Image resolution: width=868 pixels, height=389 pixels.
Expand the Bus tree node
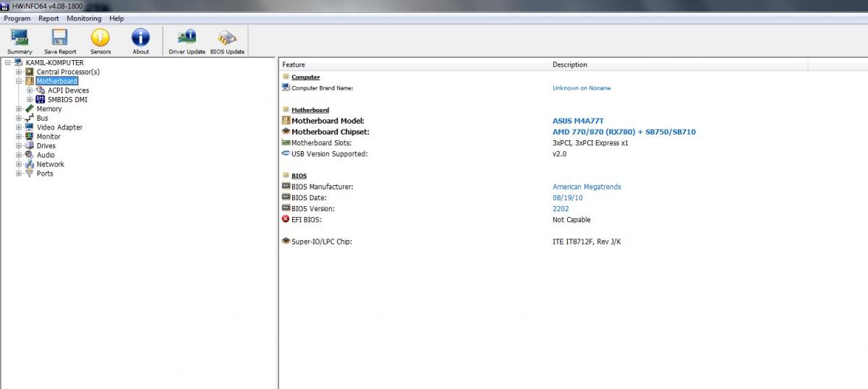[x=19, y=119]
